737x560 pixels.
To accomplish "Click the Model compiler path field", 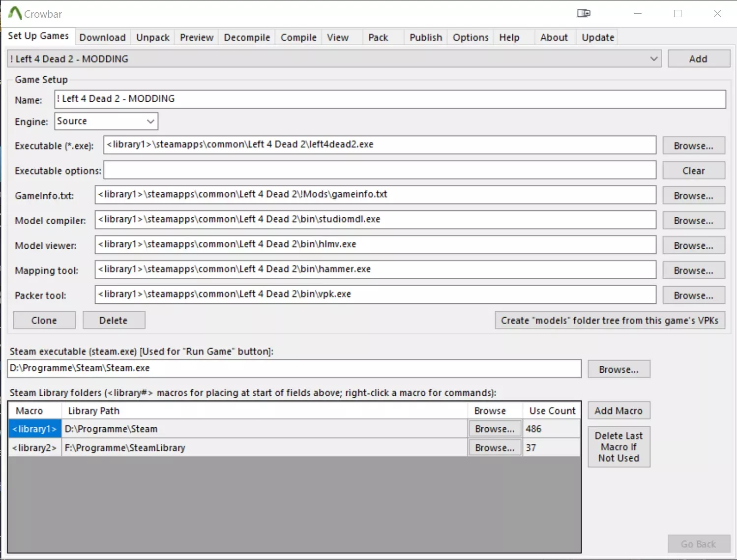I will click(375, 220).
